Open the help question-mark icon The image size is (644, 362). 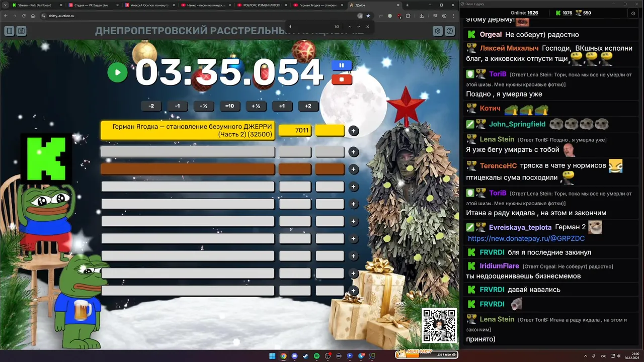pos(450,31)
